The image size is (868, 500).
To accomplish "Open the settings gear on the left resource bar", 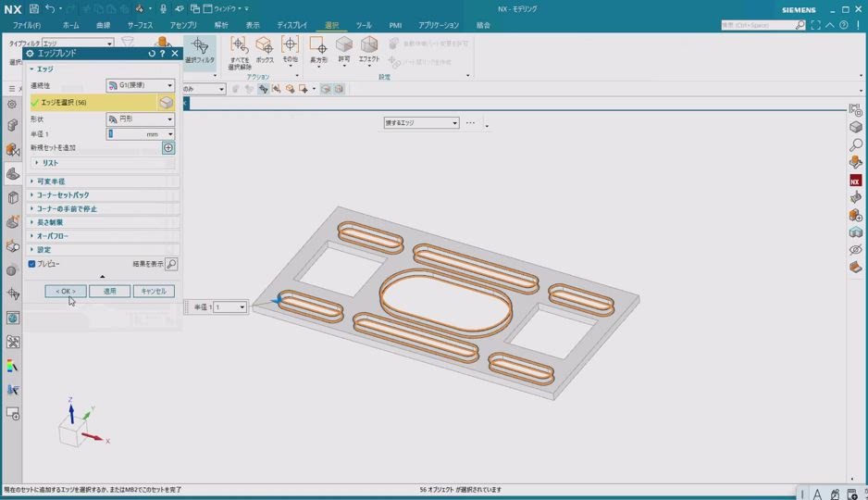I will point(12,104).
